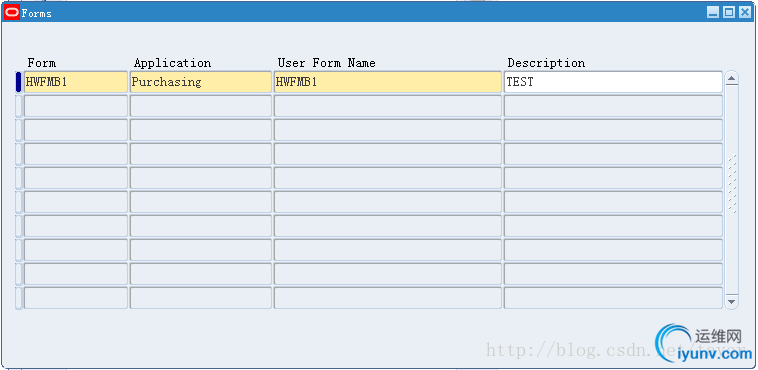This screenshot has width=758, height=370.
Task: Click the scrollbar up arrow
Action: tap(731, 79)
